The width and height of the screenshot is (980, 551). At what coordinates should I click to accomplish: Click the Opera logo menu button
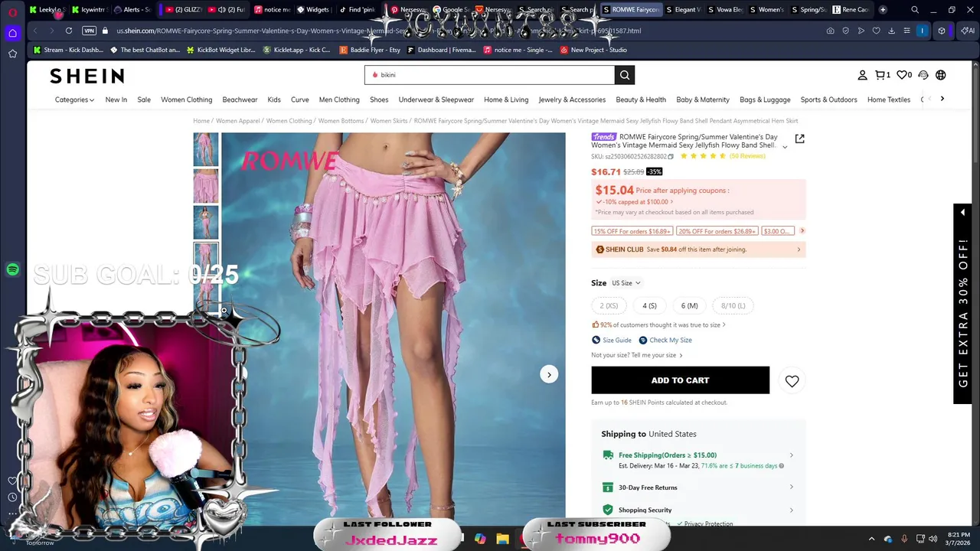click(x=12, y=11)
